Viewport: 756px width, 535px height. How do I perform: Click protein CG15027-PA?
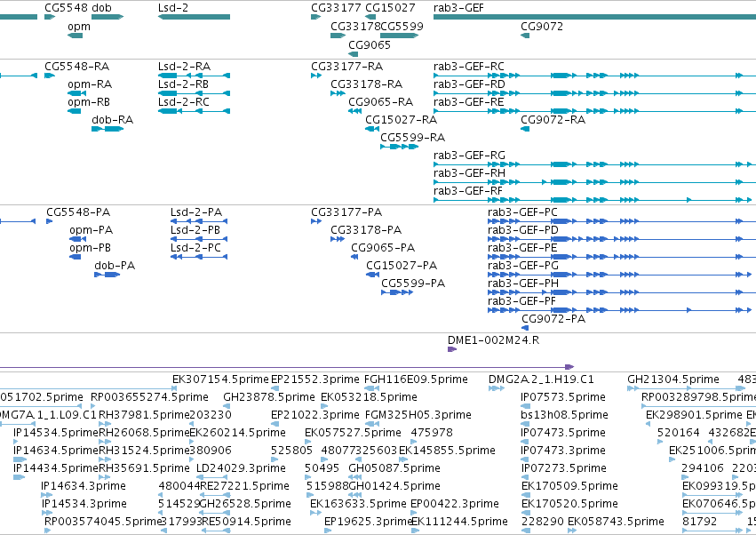(402, 266)
